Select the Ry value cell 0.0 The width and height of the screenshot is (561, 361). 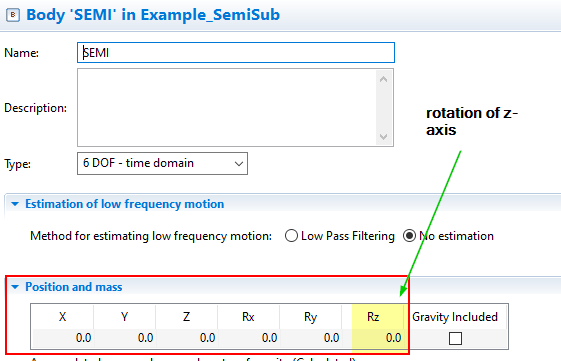[x=310, y=338]
